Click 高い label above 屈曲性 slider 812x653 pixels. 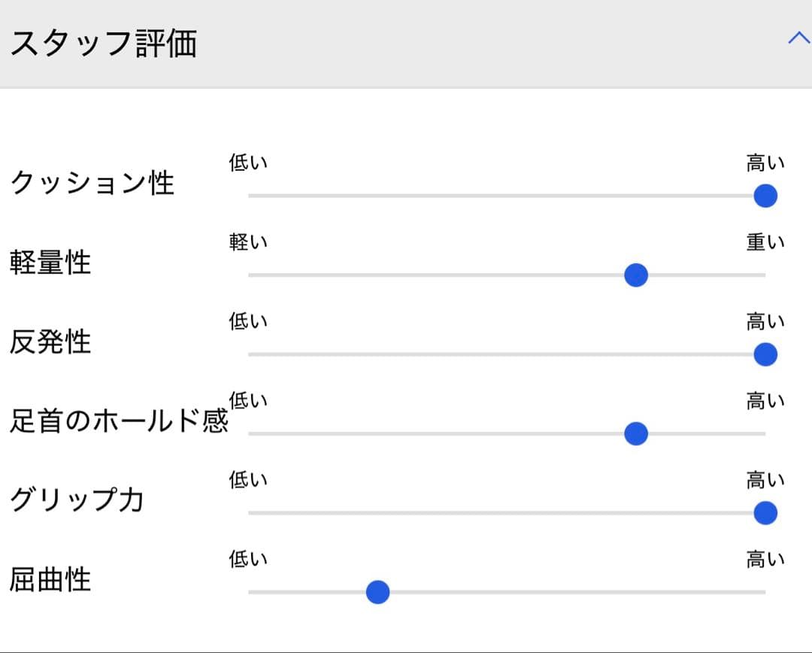765,560
